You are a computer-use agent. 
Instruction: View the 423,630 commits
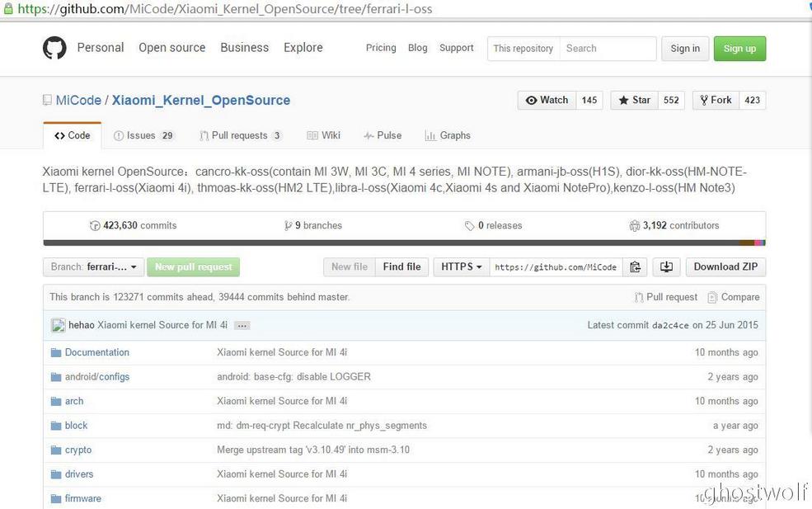pos(133,225)
